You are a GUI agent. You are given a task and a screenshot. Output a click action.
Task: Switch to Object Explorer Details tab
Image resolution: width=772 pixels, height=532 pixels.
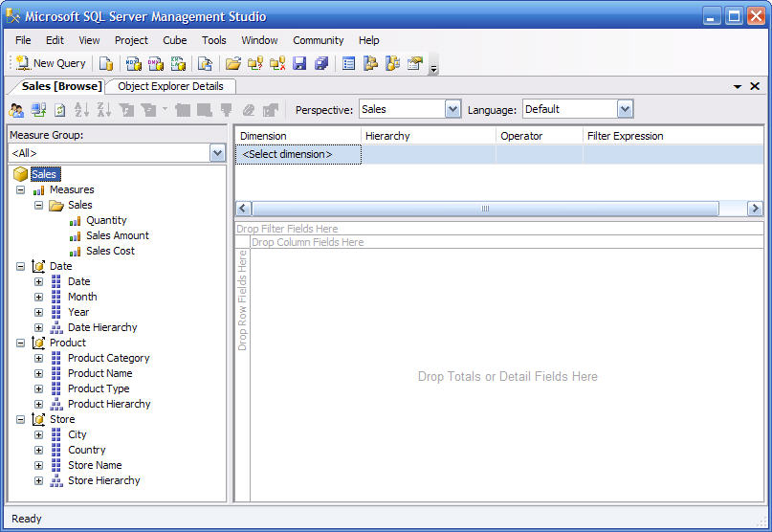click(170, 86)
